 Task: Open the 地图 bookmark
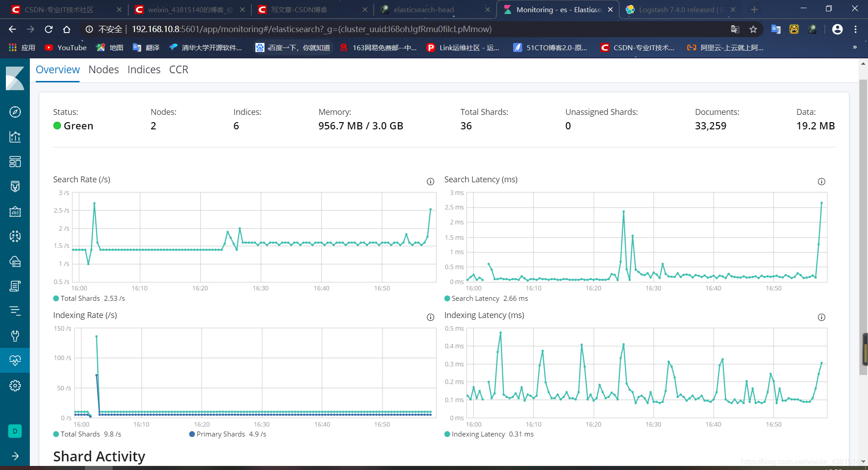(110, 47)
